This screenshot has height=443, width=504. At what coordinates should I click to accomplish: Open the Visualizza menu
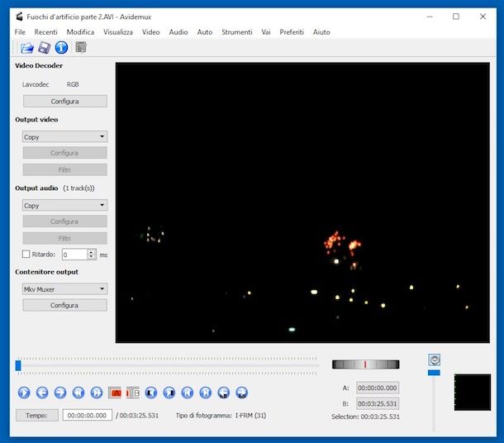[118, 32]
